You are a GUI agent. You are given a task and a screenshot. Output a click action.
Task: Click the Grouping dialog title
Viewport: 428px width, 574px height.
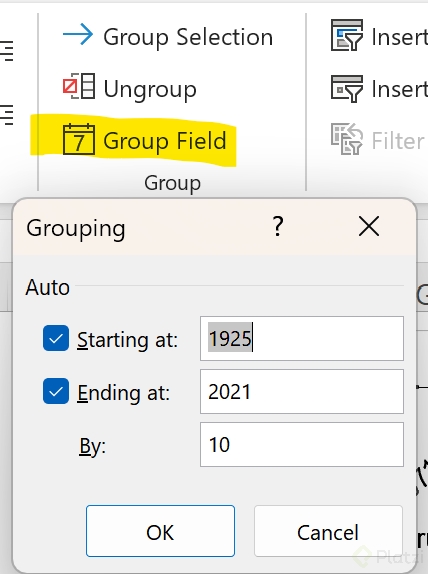click(76, 228)
